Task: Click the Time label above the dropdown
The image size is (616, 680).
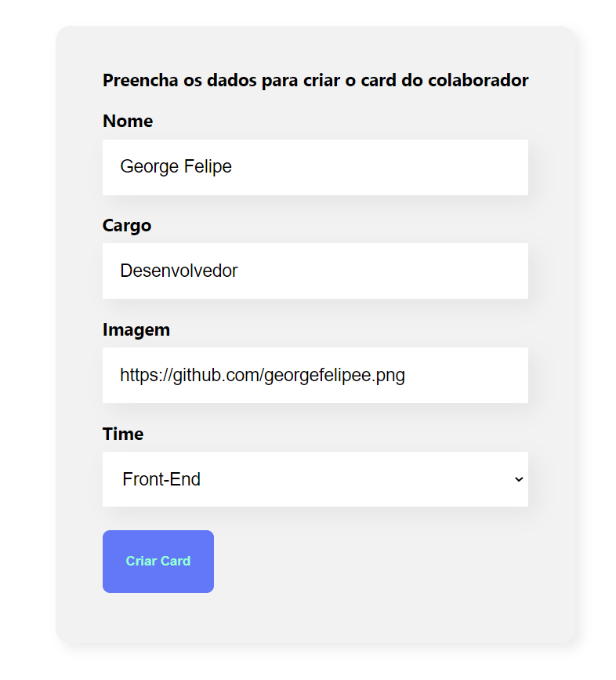Action: coord(122,434)
